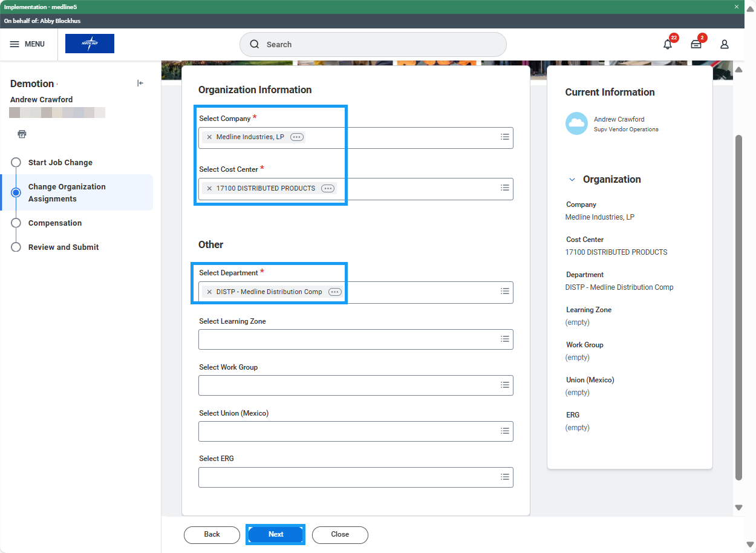The width and height of the screenshot is (756, 553).
Task: Open the user profile icon
Action: 724,44
